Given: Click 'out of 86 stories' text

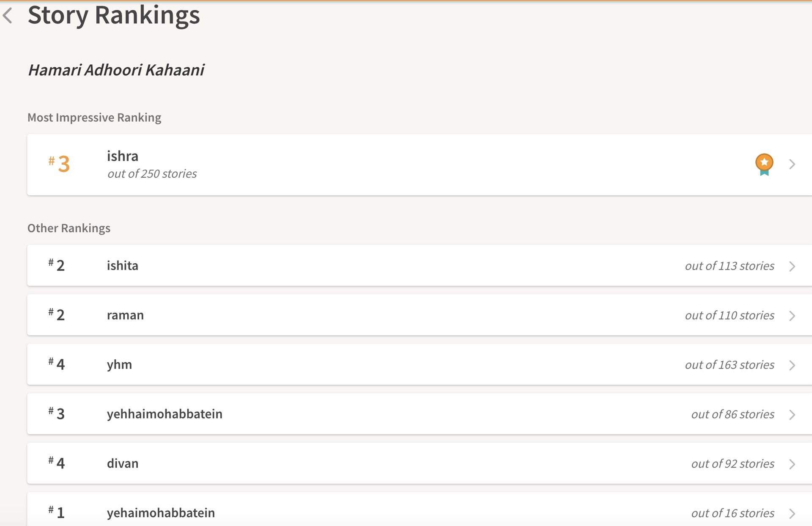Looking at the screenshot, I should [x=732, y=415].
